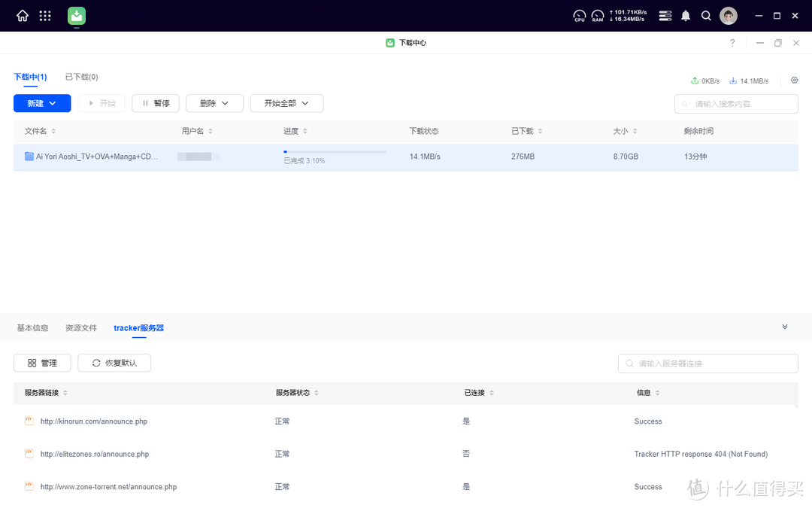Click the task manager list icon
This screenshot has width=812, height=508.
click(665, 16)
